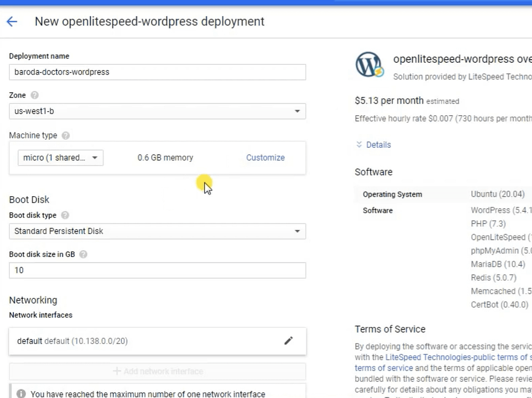Click the OpenLiteSpeed software entry

pos(501,237)
